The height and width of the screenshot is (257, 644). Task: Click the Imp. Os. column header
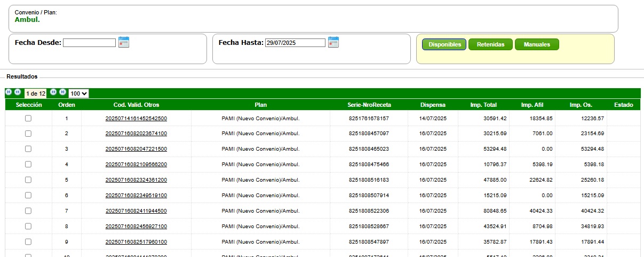pos(581,105)
